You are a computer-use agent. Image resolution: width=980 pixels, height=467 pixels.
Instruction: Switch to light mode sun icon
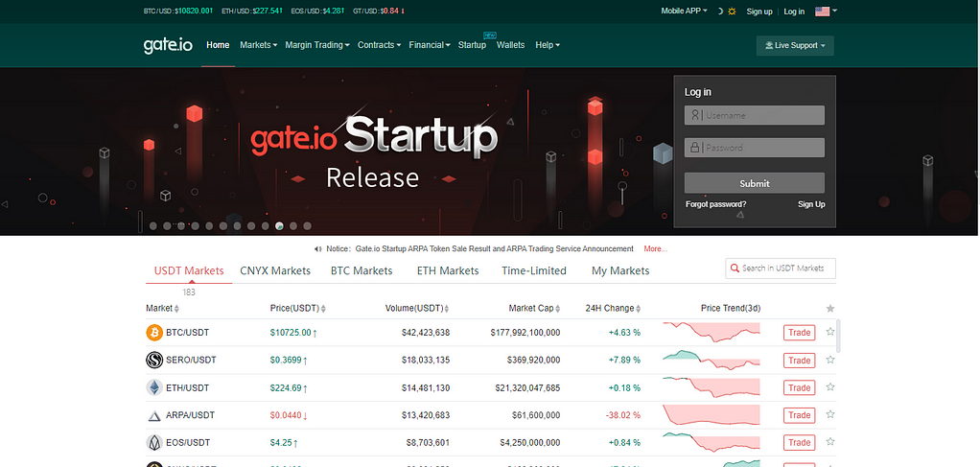732,12
